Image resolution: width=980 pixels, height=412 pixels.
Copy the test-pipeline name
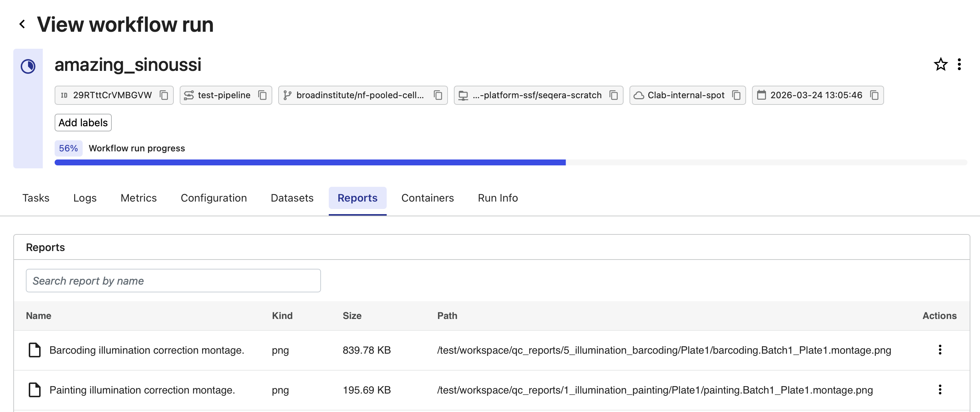point(262,95)
